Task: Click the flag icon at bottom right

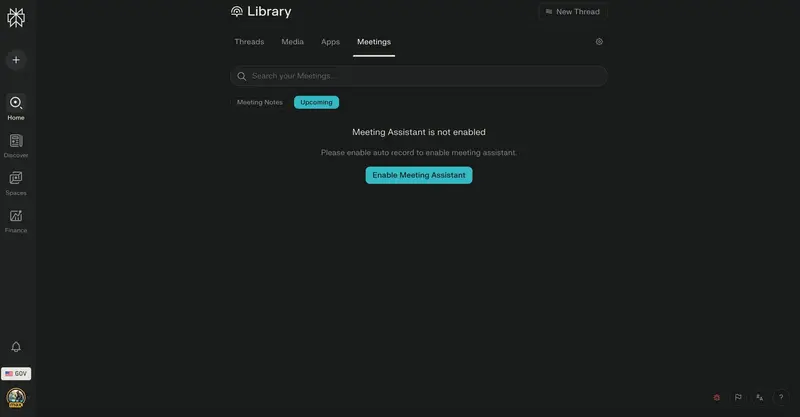Action: (738, 397)
